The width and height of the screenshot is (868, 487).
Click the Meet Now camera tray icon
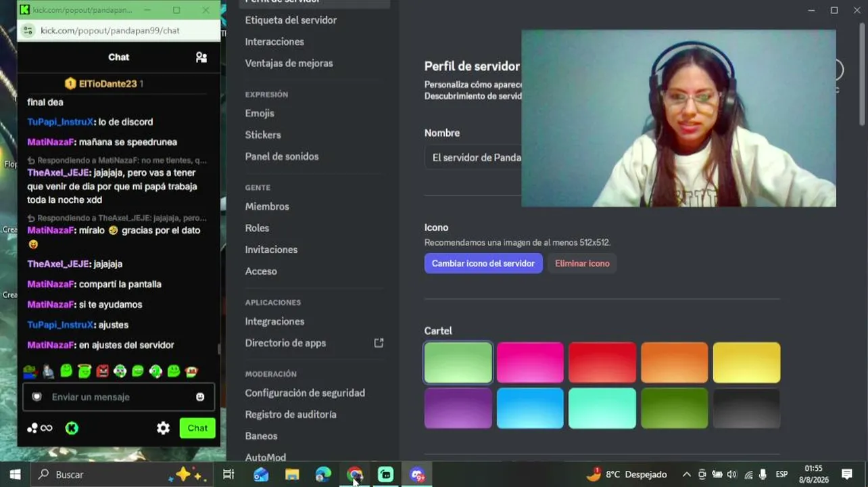tap(702, 475)
